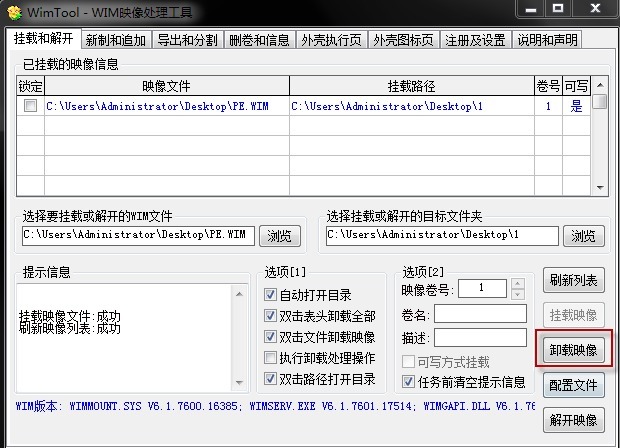Image resolution: width=620 pixels, height=448 pixels.
Task: Click the 卷名 input field
Action: pyautogui.click(x=480, y=314)
